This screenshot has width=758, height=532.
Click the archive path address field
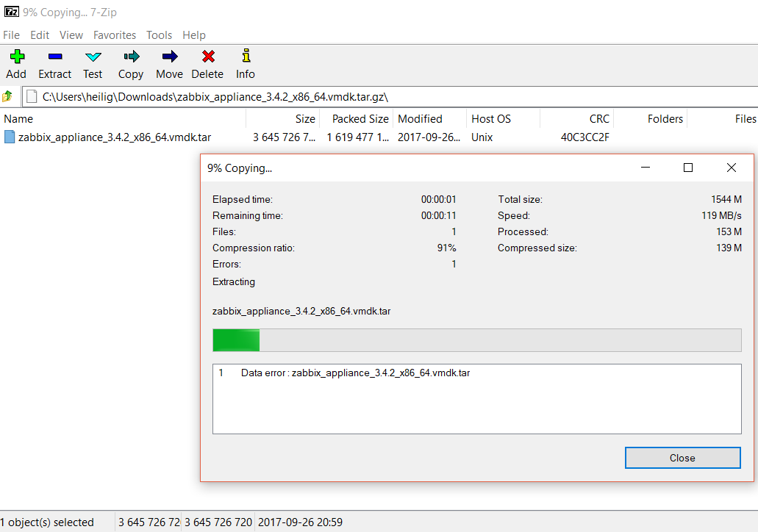[390, 97]
